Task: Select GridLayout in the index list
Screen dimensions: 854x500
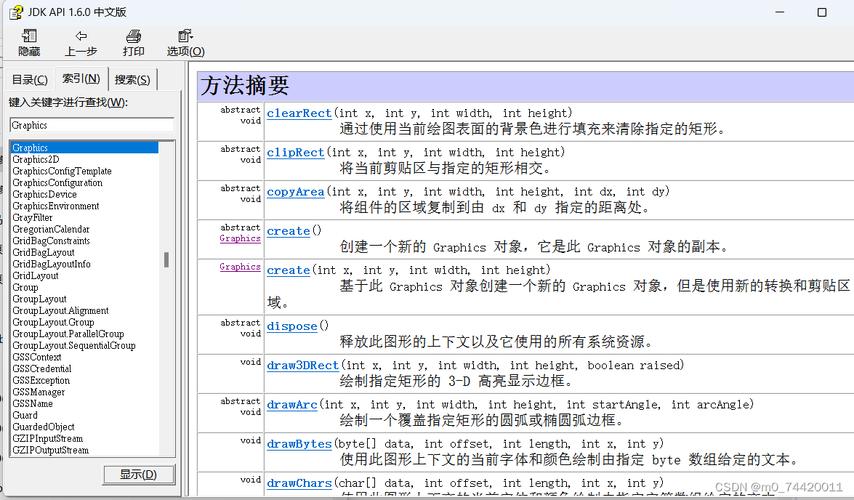Action: tap(35, 276)
